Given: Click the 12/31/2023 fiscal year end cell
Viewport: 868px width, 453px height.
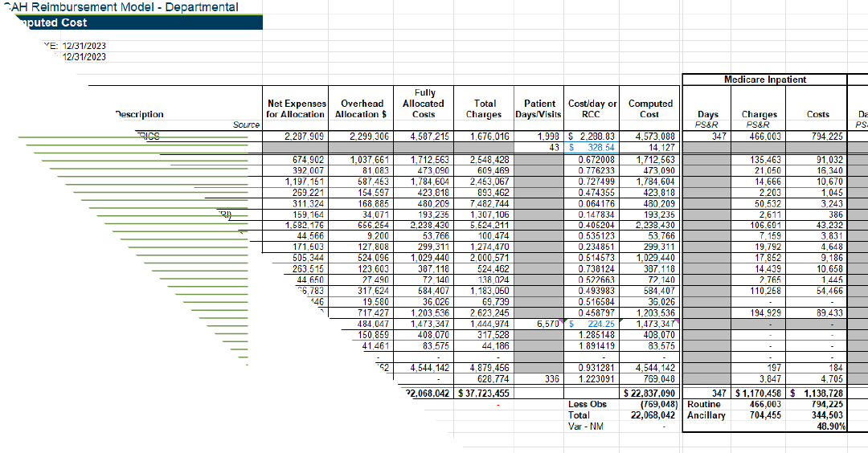Looking at the screenshot, I should click(84, 46).
